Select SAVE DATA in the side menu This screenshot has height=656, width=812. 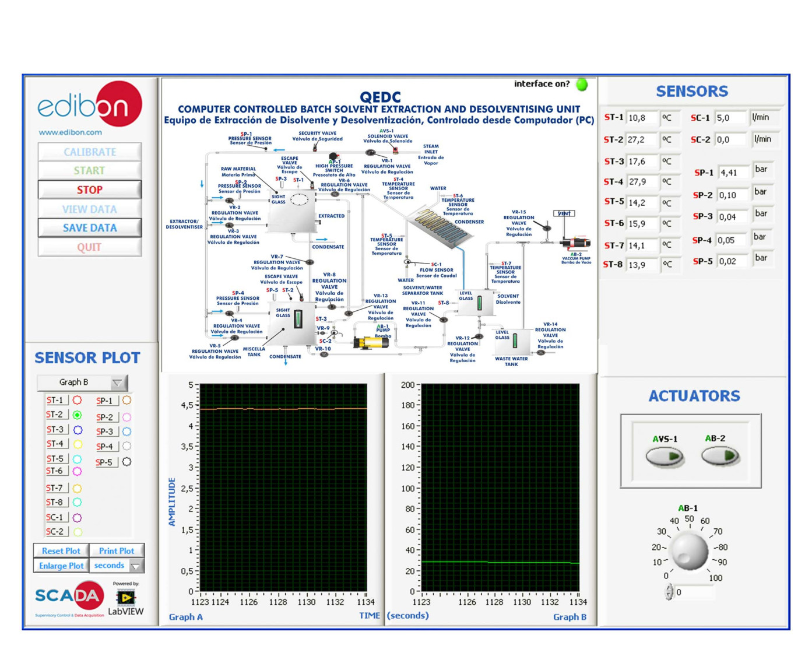click(90, 228)
